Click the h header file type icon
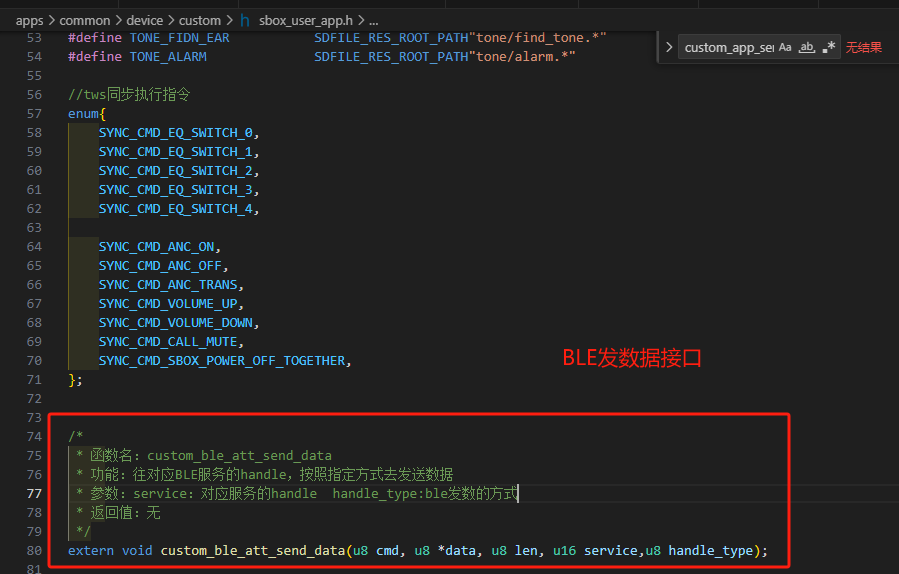The image size is (899, 574). (245, 21)
